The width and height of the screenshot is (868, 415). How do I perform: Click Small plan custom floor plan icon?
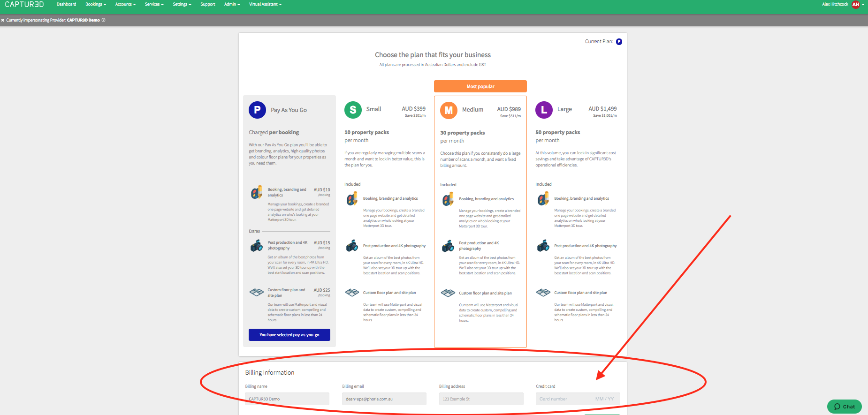352,293
